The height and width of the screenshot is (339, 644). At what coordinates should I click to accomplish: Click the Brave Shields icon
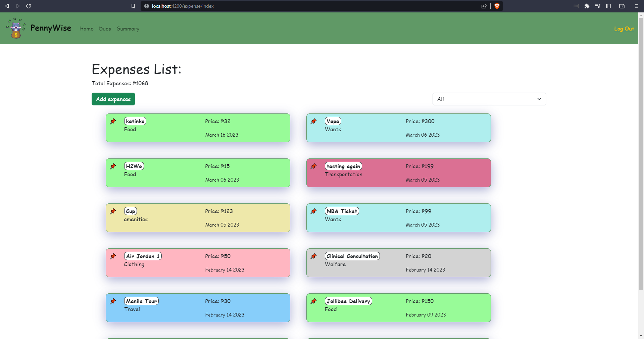tap(497, 6)
